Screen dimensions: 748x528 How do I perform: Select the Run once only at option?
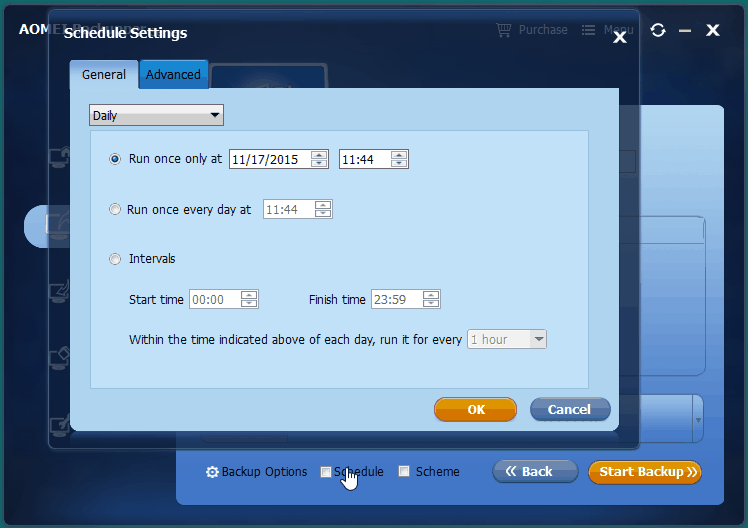click(x=115, y=159)
